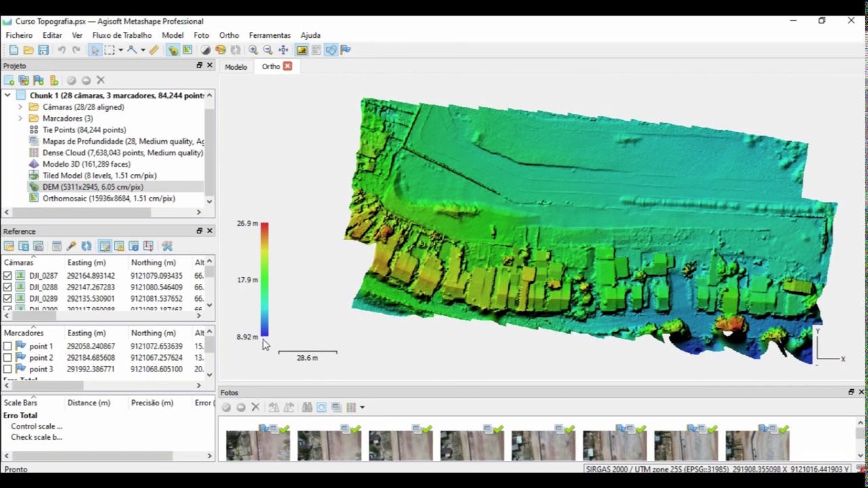This screenshot has height=488, width=868.
Task: Open the Ficheiro menu
Action: (x=19, y=35)
